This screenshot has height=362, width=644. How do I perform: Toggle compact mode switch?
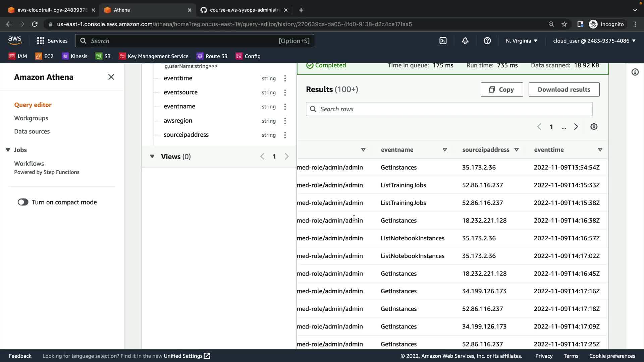23,202
